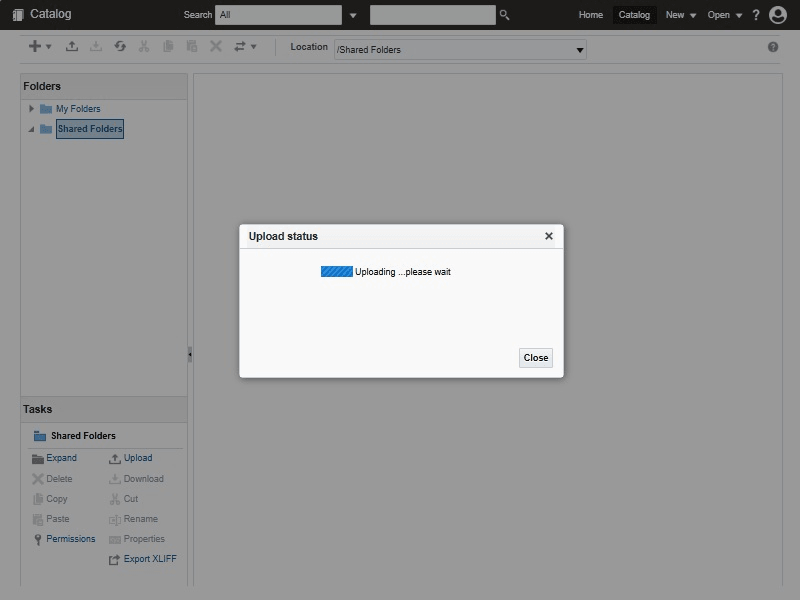Viewport: 800px width, 600px height.
Task: Select the Catalog header tab
Action: (634, 15)
